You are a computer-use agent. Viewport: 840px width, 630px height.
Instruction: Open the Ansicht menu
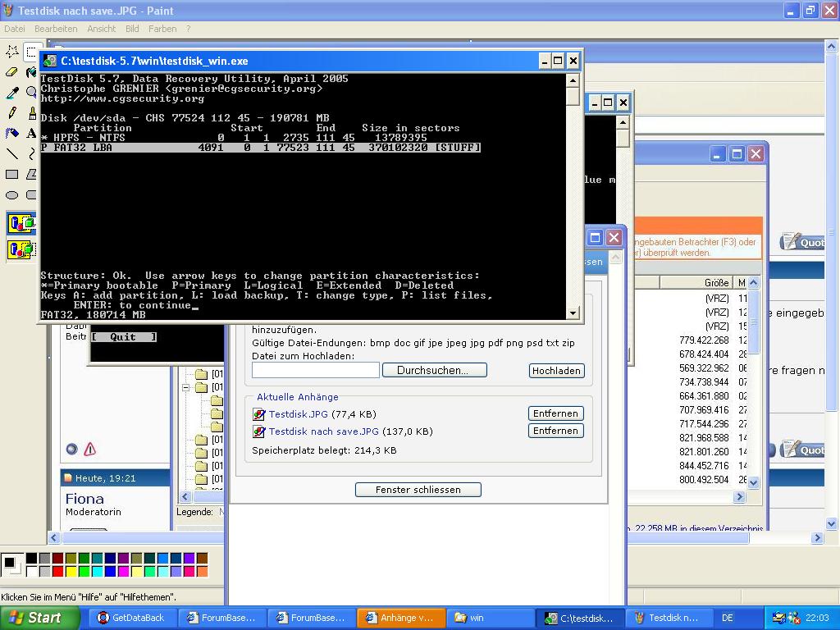click(101, 29)
